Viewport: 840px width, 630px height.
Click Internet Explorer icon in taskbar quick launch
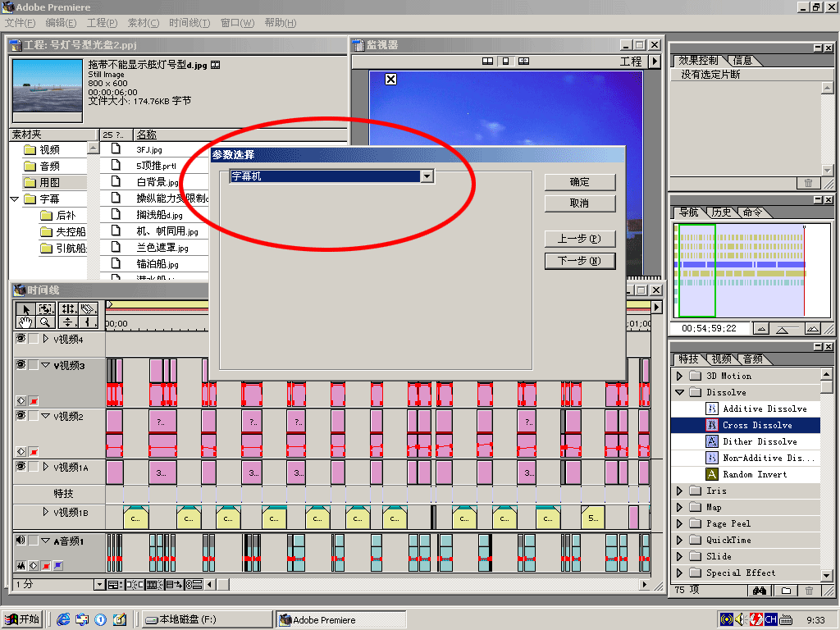63,619
